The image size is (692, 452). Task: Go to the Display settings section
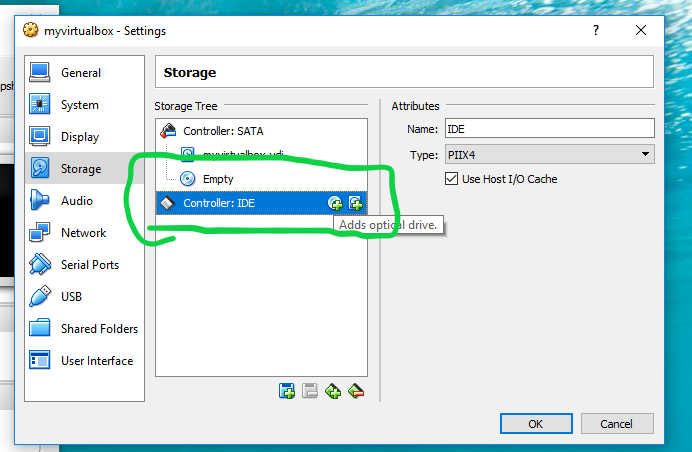[x=80, y=137]
